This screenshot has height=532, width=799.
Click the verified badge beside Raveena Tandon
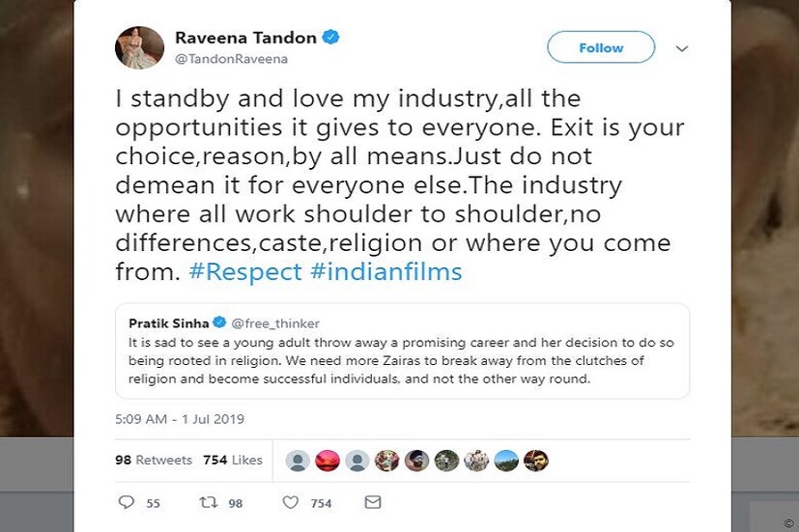(331, 39)
